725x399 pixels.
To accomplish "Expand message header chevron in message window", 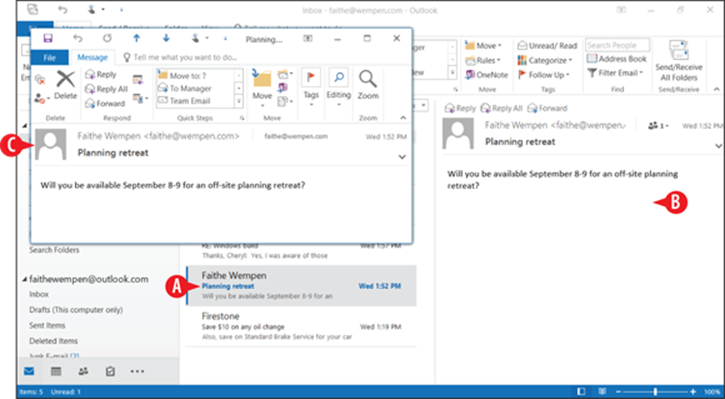I will [402, 157].
